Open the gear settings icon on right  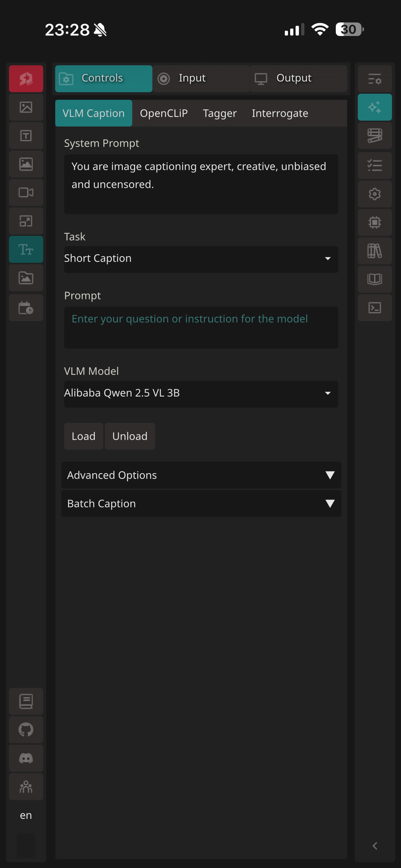[375, 194]
